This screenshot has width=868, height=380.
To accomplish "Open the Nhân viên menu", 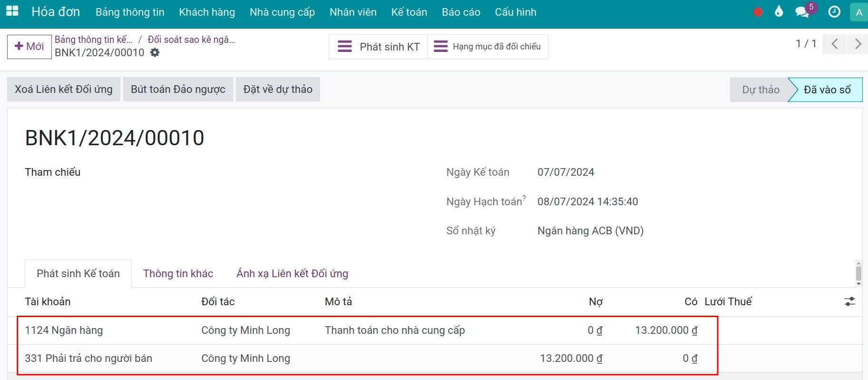I will [x=353, y=12].
